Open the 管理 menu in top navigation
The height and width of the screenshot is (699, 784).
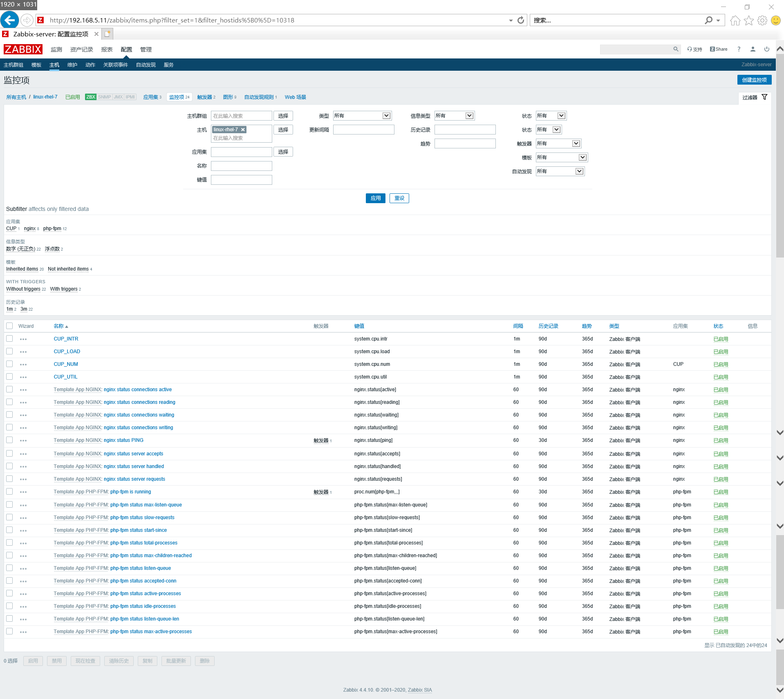tap(146, 49)
